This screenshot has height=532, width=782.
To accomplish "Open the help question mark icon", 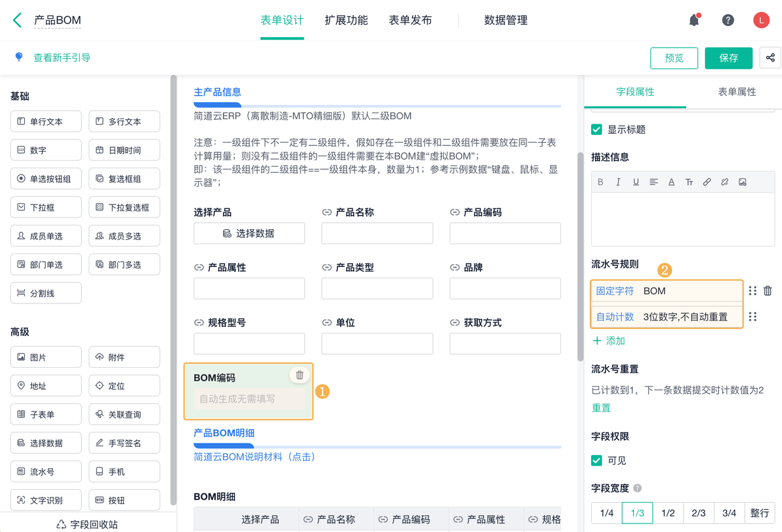I will point(728,20).
